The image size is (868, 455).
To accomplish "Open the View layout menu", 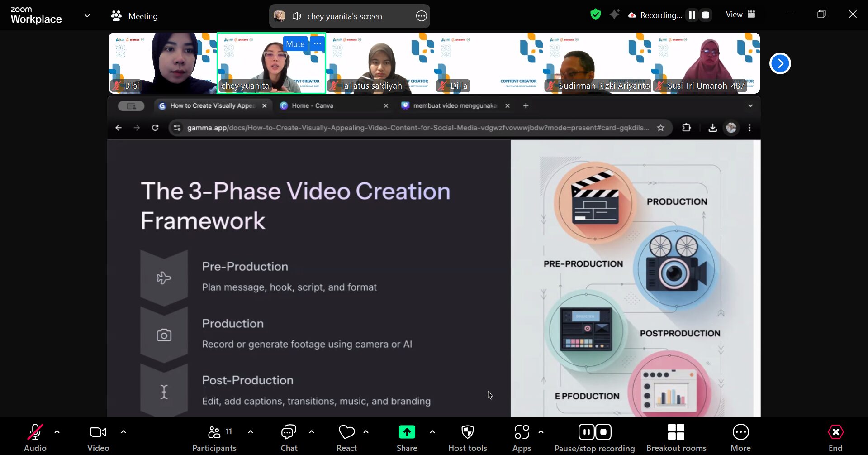I will point(740,14).
